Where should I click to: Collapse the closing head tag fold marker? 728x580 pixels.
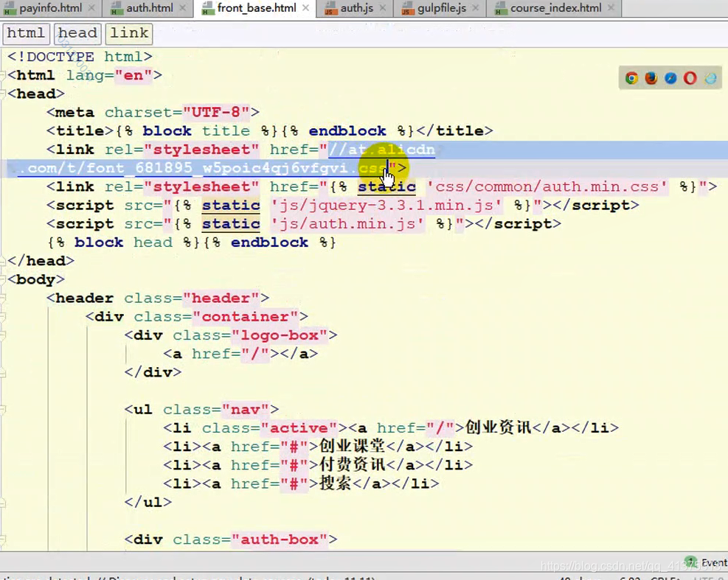click(x=3, y=261)
